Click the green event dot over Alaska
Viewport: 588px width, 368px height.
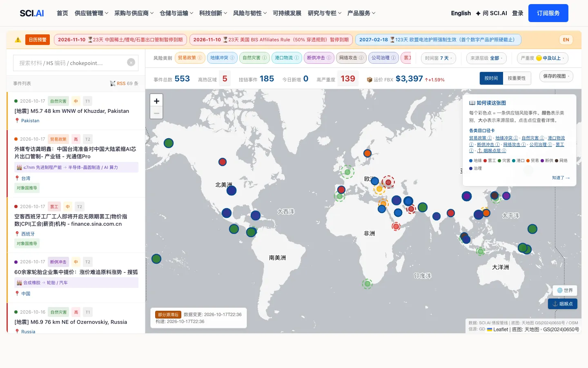pyautogui.click(x=169, y=143)
